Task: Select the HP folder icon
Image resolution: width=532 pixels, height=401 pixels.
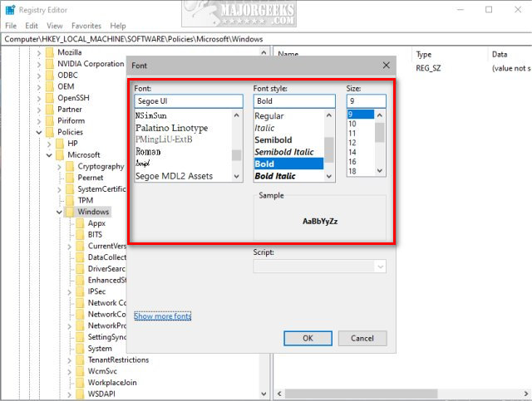Action: click(60, 144)
